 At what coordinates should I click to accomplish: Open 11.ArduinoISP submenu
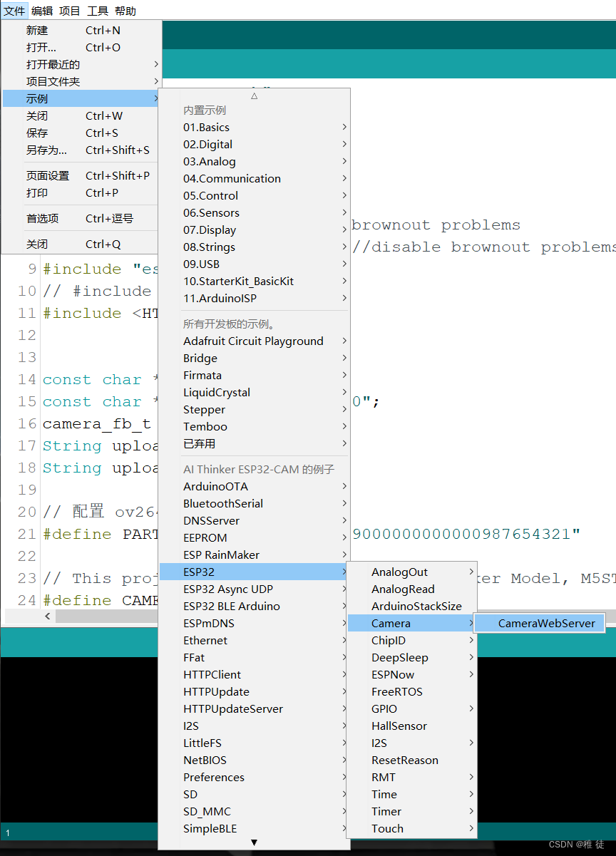(x=254, y=299)
